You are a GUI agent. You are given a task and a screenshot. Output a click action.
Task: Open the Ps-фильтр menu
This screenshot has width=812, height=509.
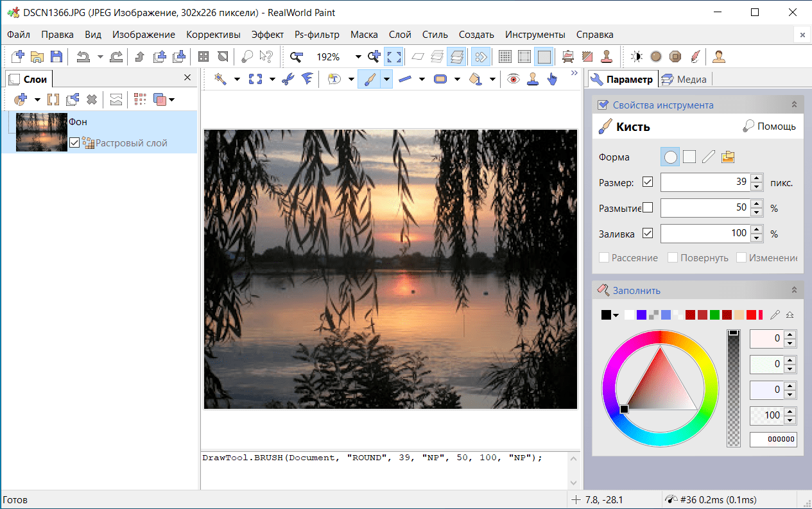(x=317, y=35)
